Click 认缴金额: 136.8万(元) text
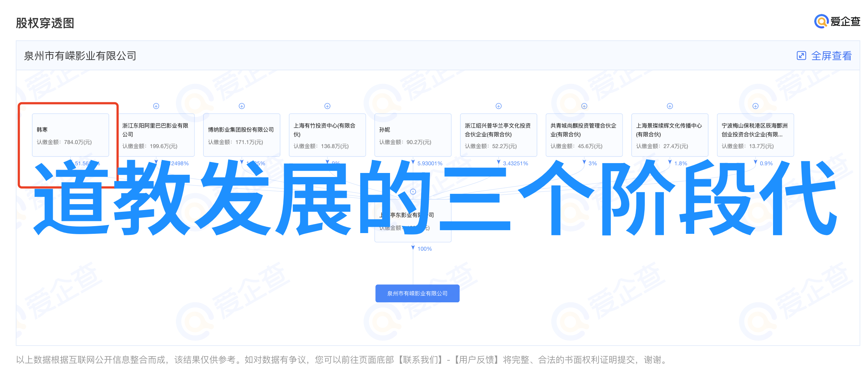 coord(321,146)
